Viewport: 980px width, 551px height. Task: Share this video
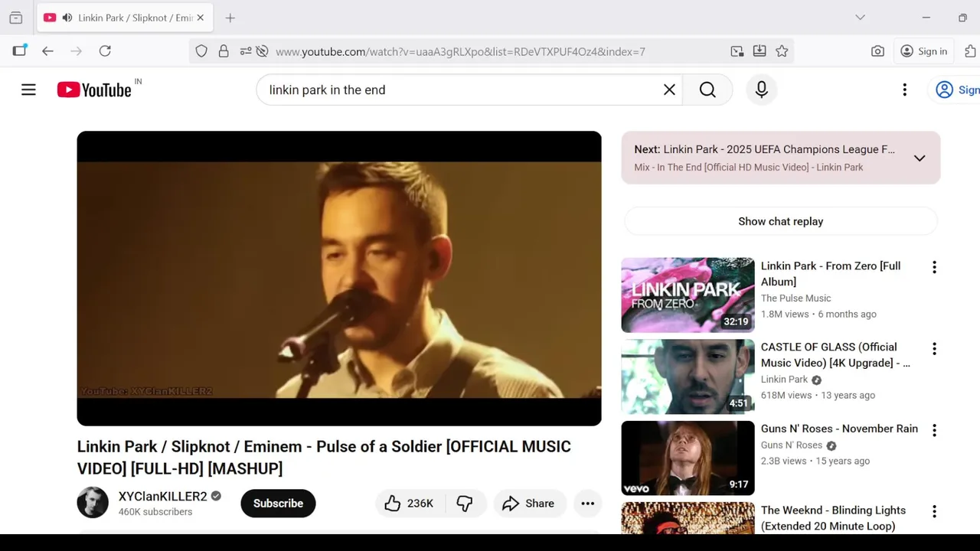(528, 503)
